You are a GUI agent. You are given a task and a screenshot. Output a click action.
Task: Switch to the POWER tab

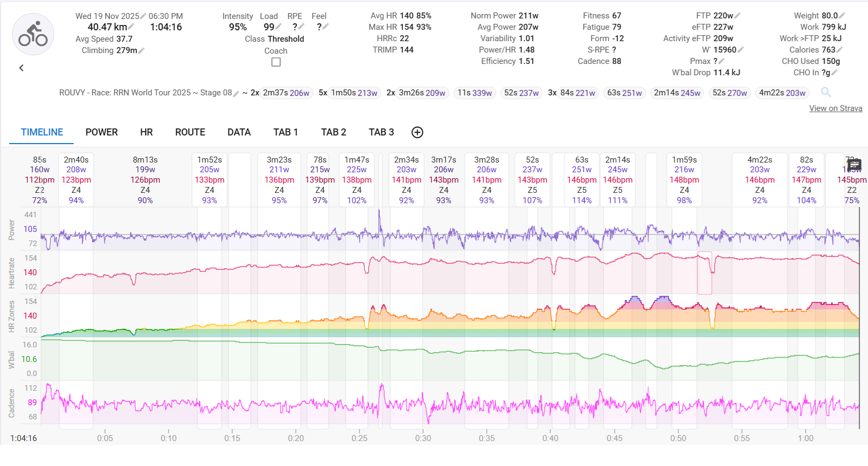[101, 132]
